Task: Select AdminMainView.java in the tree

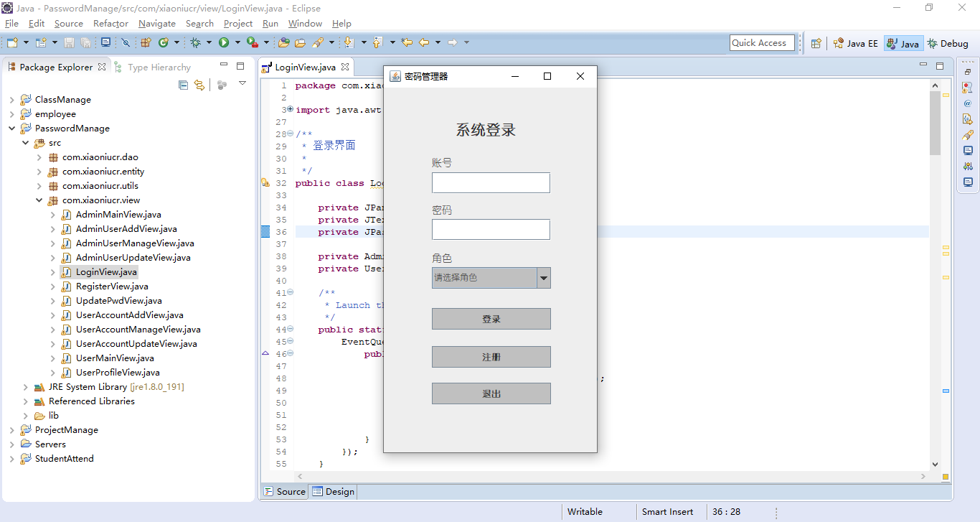Action: (x=118, y=215)
